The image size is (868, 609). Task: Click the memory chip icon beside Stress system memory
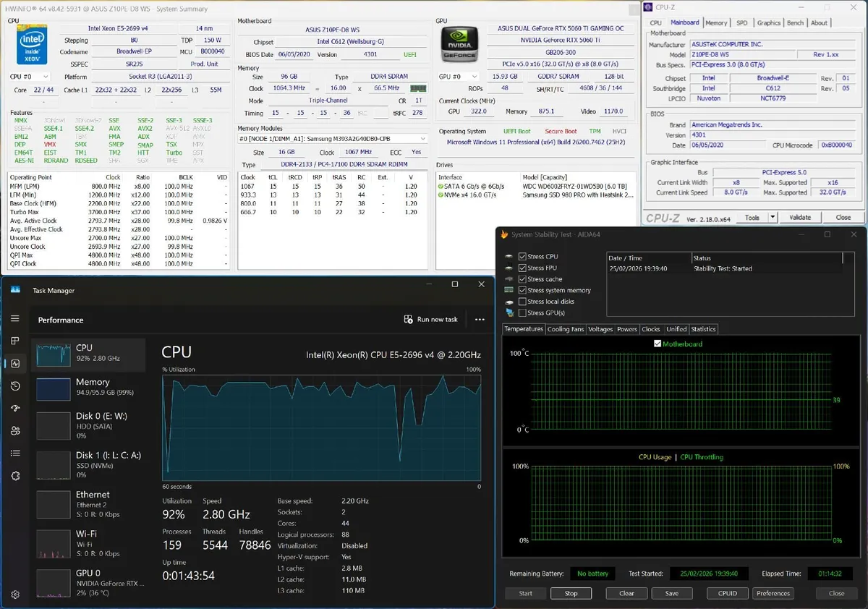509,290
